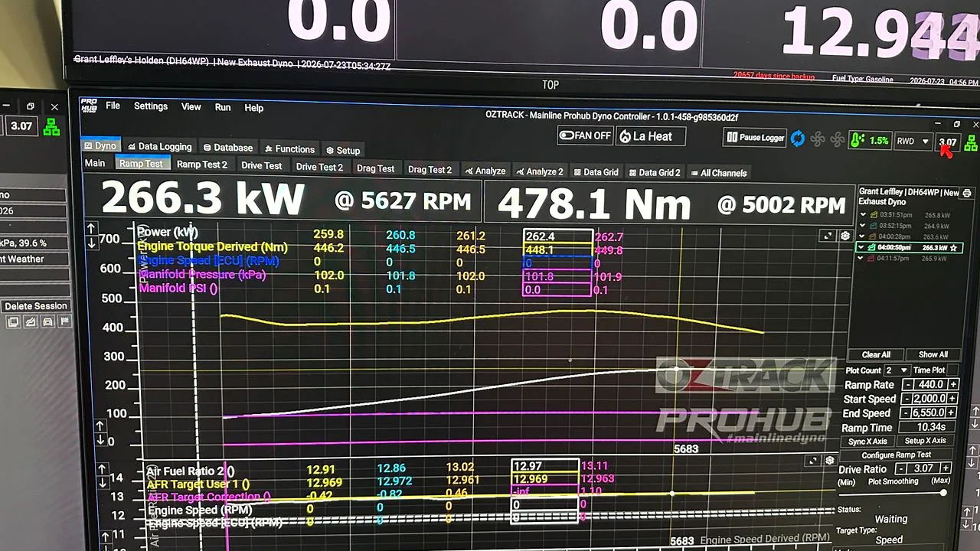Click the down arrow beside the 700 axis
980x551 pixels.
click(91, 243)
